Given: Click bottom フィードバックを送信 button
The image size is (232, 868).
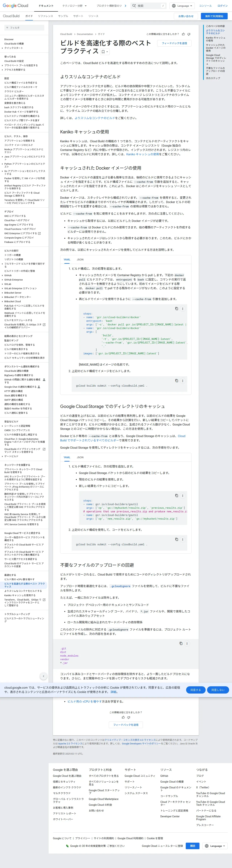Looking at the screenshot, I should (x=126, y=725).
